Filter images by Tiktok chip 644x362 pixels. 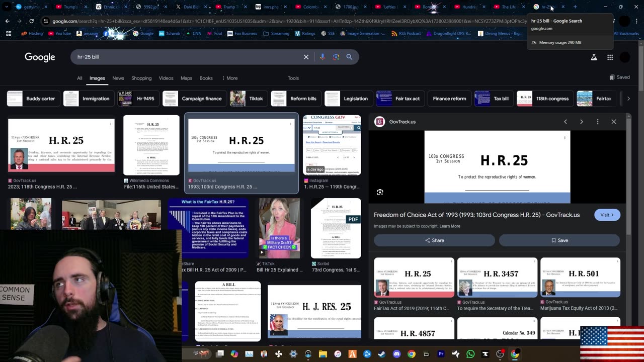tap(249, 99)
